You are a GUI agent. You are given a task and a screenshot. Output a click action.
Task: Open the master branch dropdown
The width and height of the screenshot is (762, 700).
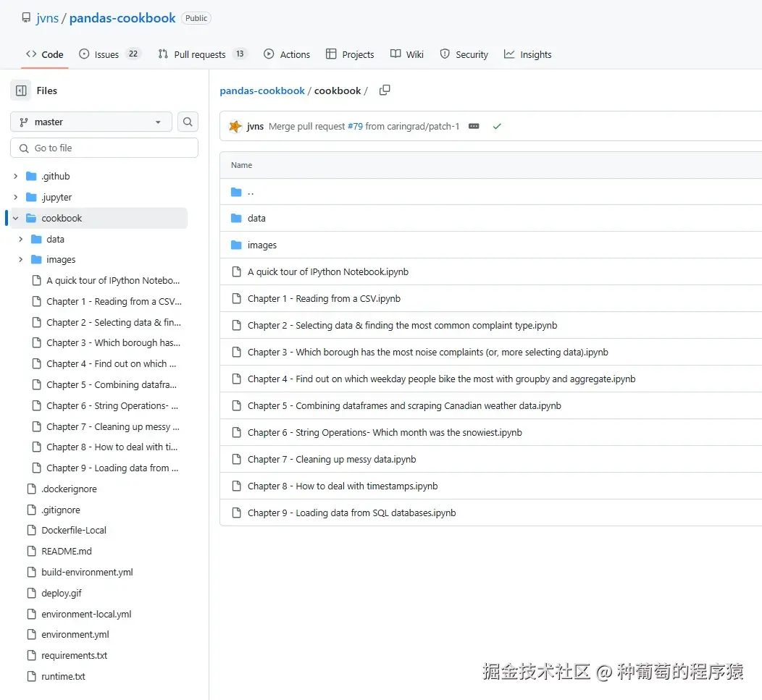click(x=91, y=122)
